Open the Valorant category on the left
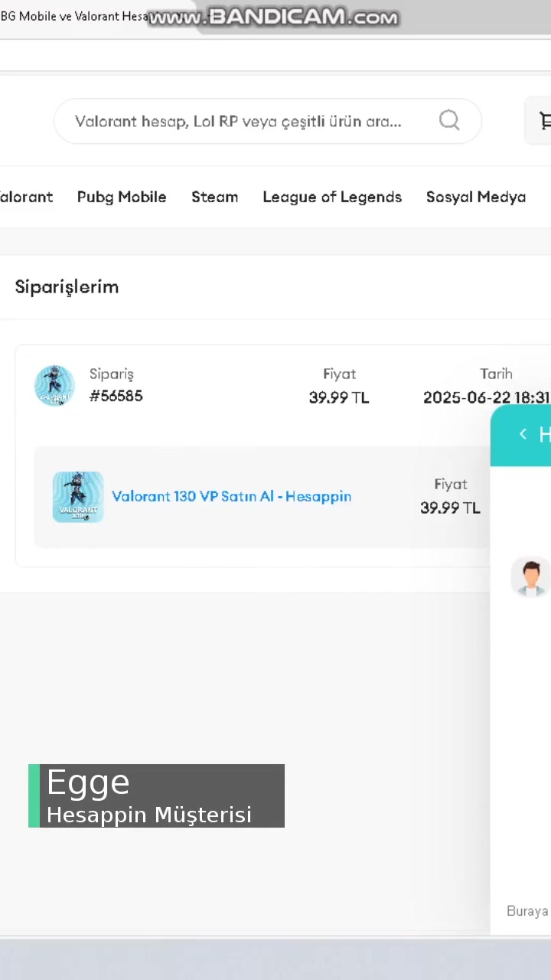The height and width of the screenshot is (980, 551). point(26,197)
